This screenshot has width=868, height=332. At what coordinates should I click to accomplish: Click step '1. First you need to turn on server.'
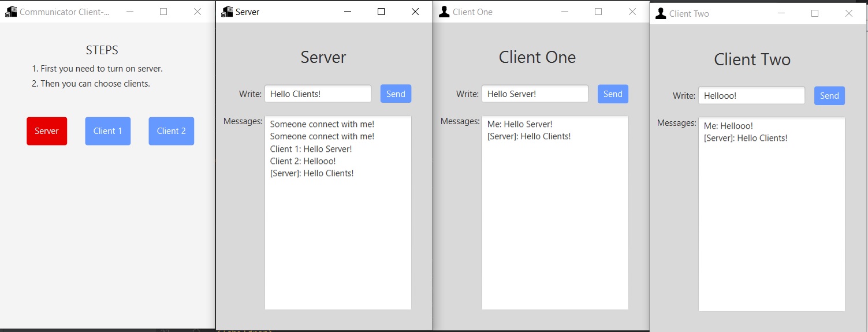[97, 69]
